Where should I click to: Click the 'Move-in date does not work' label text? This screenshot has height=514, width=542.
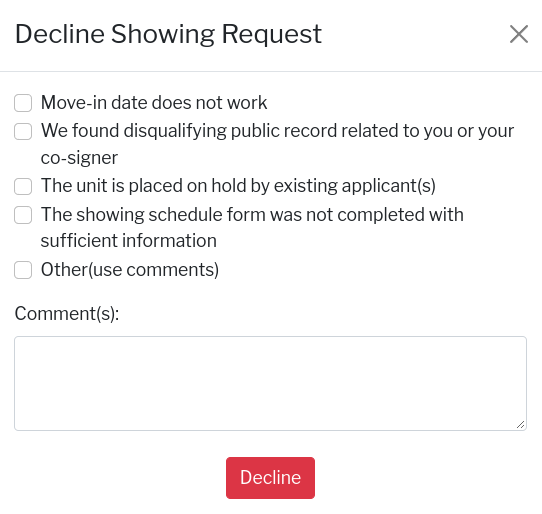point(154,103)
